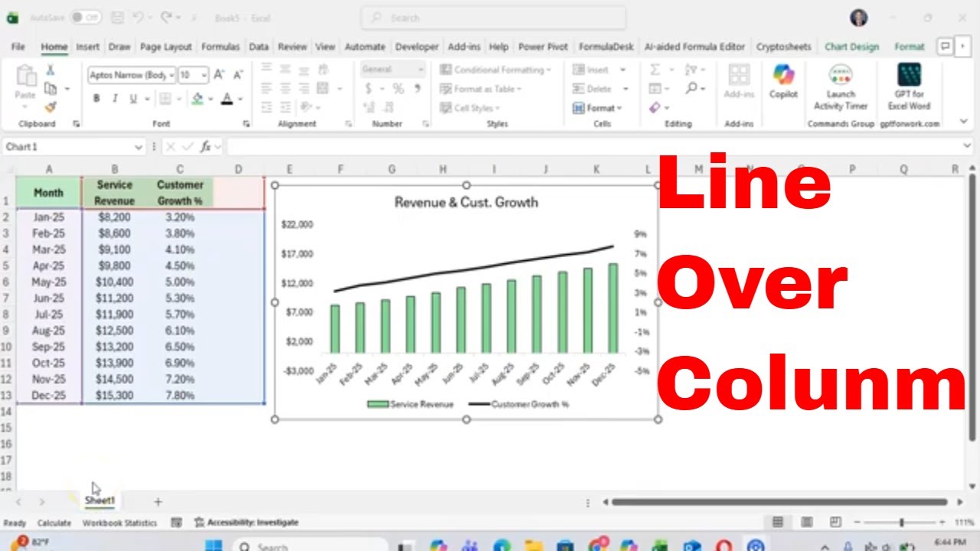Viewport: 980px width, 551px height.
Task: Add a new sheet with plus icon
Action: click(x=158, y=502)
